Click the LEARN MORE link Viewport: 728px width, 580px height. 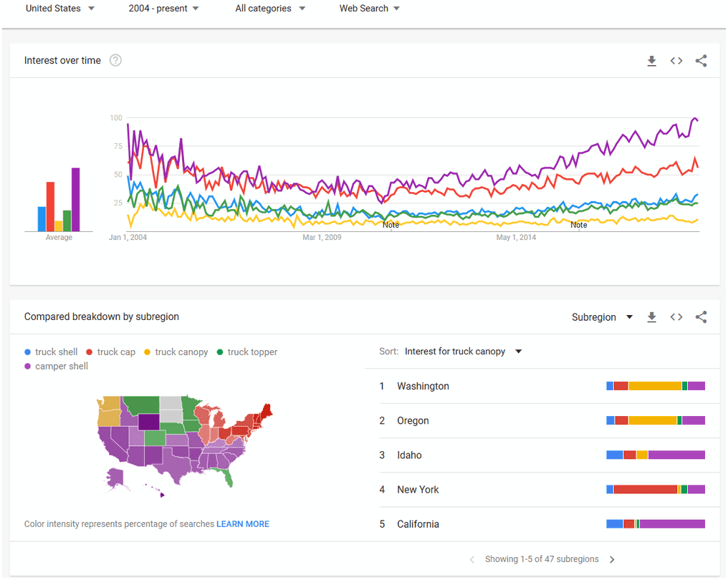243,524
